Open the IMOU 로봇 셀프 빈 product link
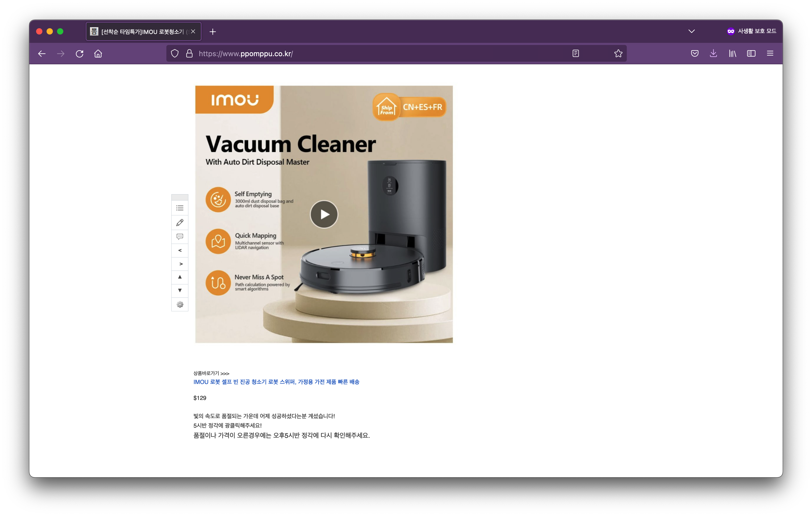 coord(276,382)
